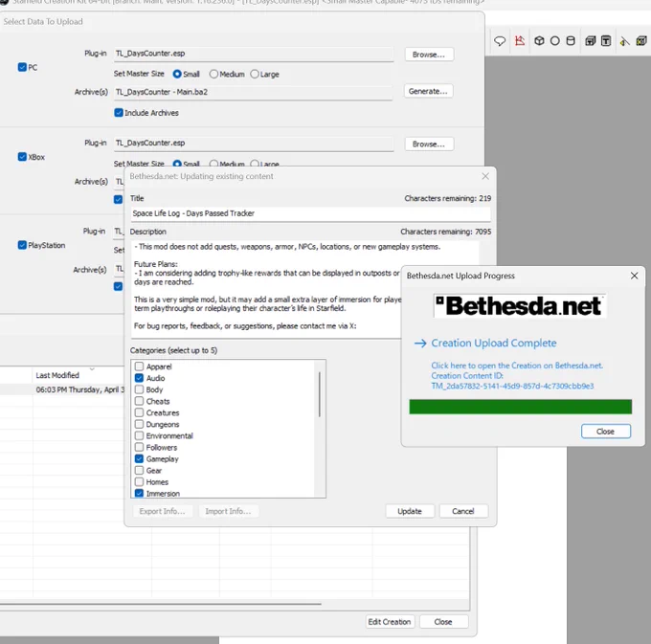This screenshot has width=651, height=644.
Task: Click the yellow-marked cube icon at toolbar end
Action: (x=641, y=40)
